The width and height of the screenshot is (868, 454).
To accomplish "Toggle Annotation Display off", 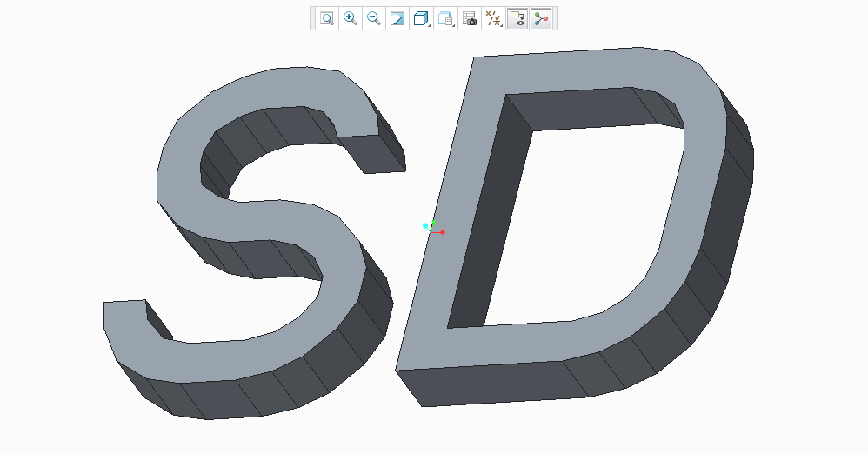I will coord(517,18).
